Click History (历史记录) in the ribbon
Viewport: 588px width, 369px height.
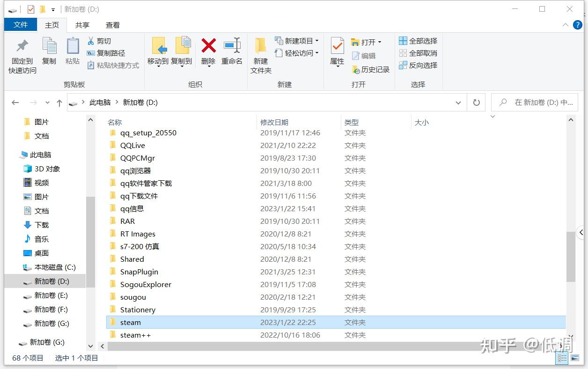370,69
